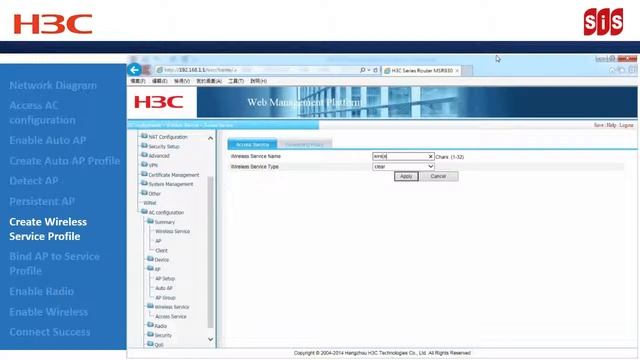The width and height of the screenshot is (640, 360).
Task: Click the Certificate Management folder icon
Action: tap(144, 174)
